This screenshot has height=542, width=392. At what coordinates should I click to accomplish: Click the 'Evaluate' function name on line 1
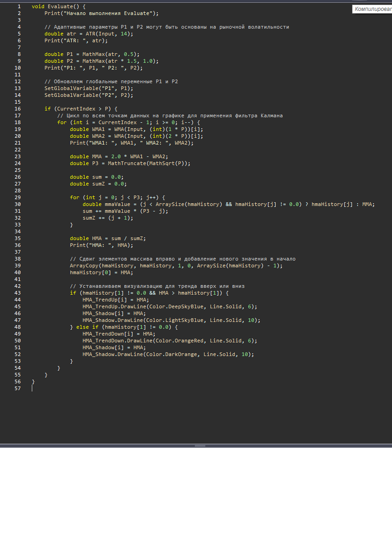(x=60, y=7)
